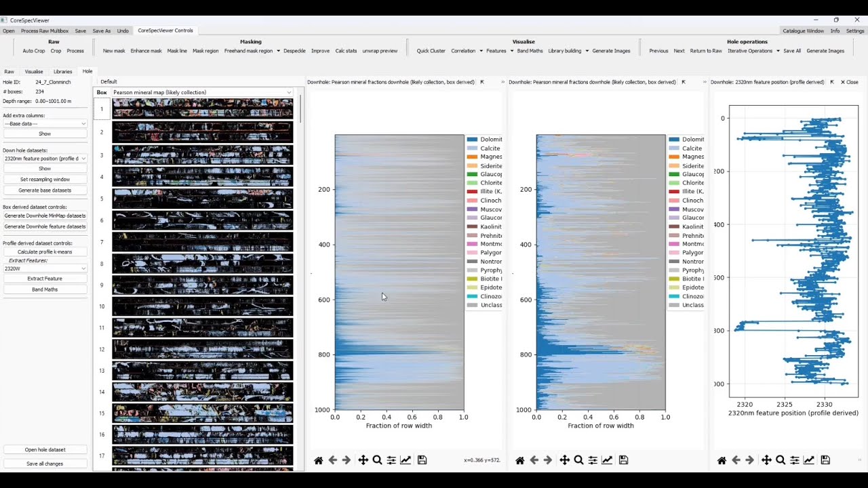Click Despeckle in Masking toolbar
Viewport: 868px width, 488px height.
click(294, 51)
